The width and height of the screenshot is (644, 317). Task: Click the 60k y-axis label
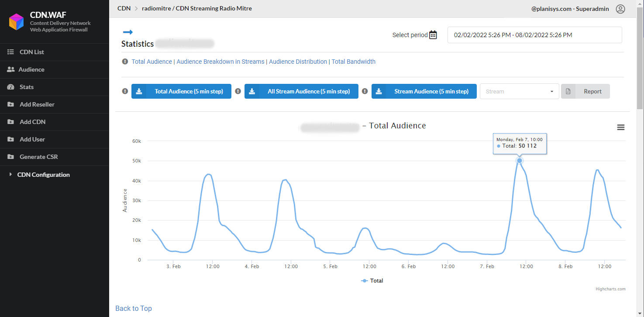(x=137, y=141)
